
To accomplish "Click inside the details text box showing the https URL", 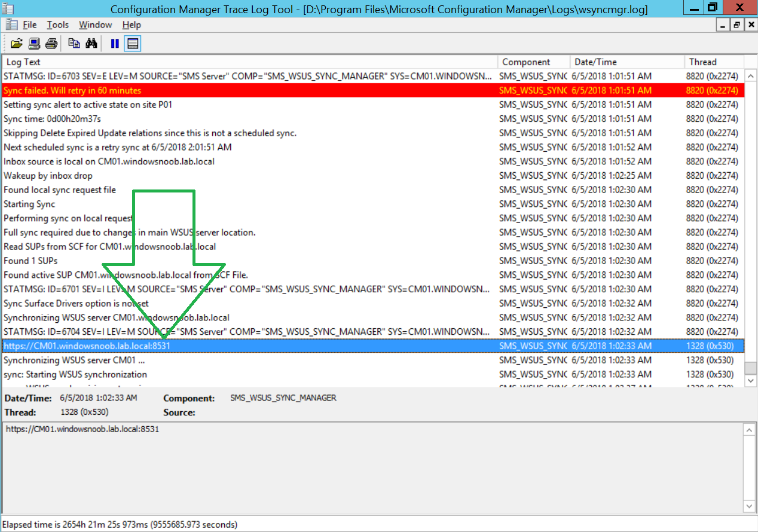I will pos(373,467).
